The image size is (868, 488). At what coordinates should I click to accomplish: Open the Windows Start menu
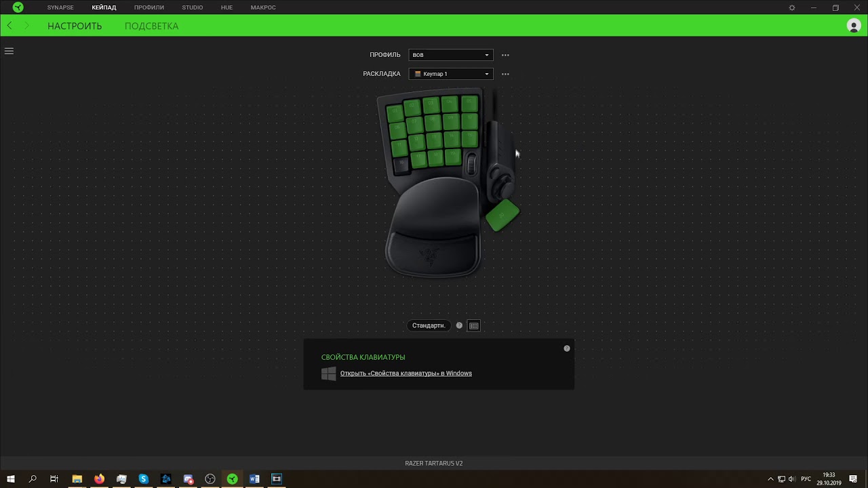click(11, 479)
